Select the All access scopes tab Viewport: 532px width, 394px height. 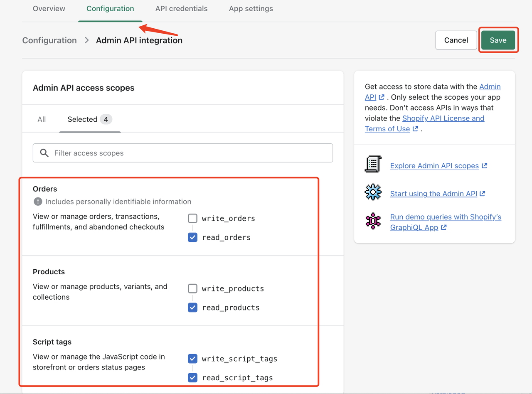point(42,119)
